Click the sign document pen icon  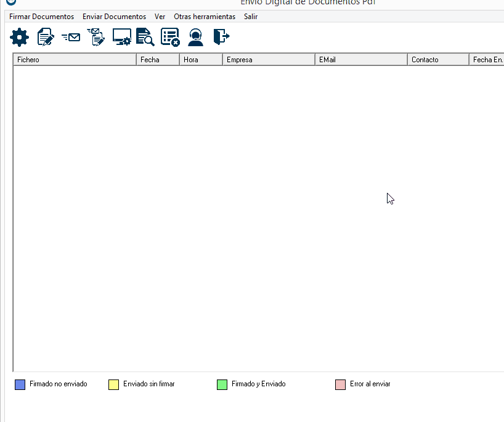click(46, 38)
